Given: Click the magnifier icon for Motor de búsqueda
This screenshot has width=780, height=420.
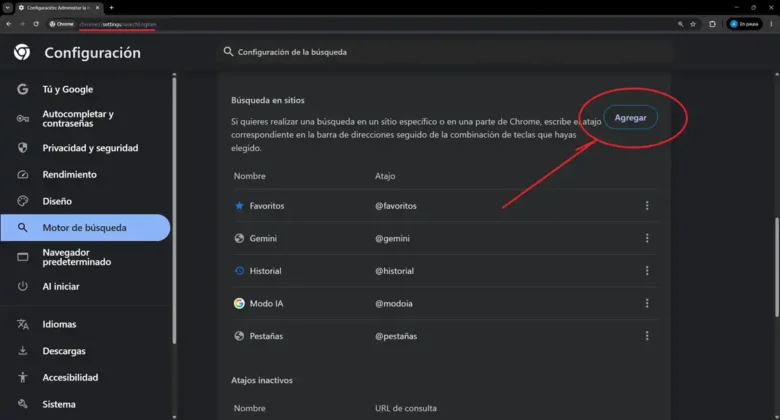Looking at the screenshot, I should click(x=22, y=227).
